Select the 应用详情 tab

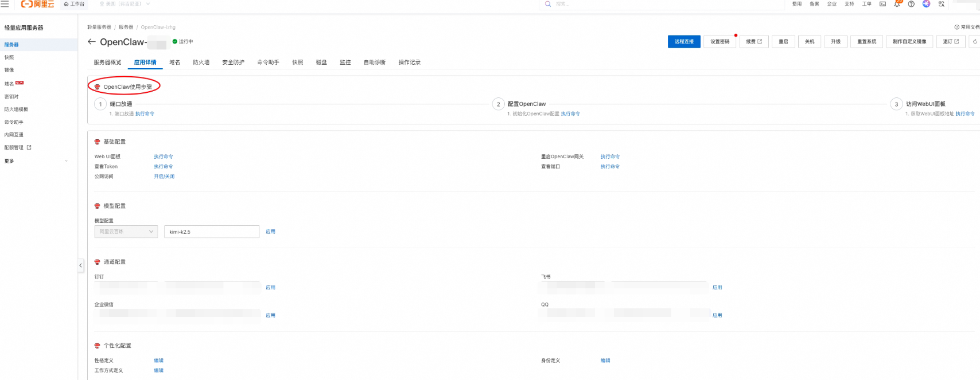[x=145, y=62]
